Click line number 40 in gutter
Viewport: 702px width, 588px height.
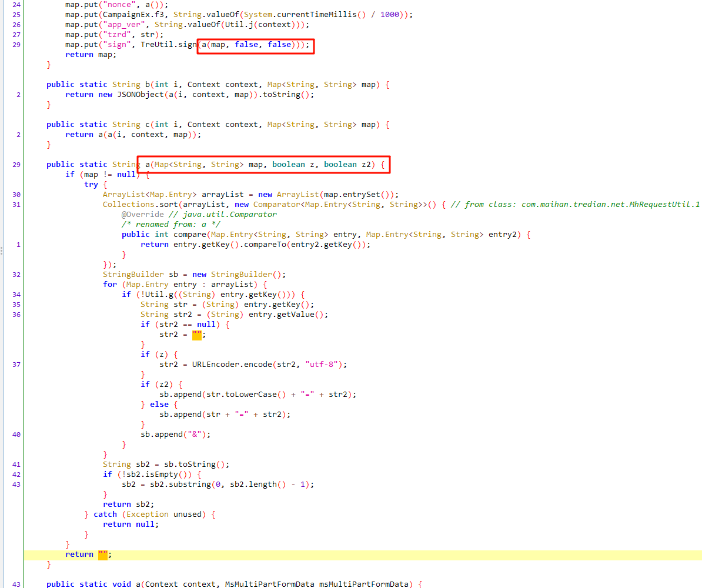point(16,435)
